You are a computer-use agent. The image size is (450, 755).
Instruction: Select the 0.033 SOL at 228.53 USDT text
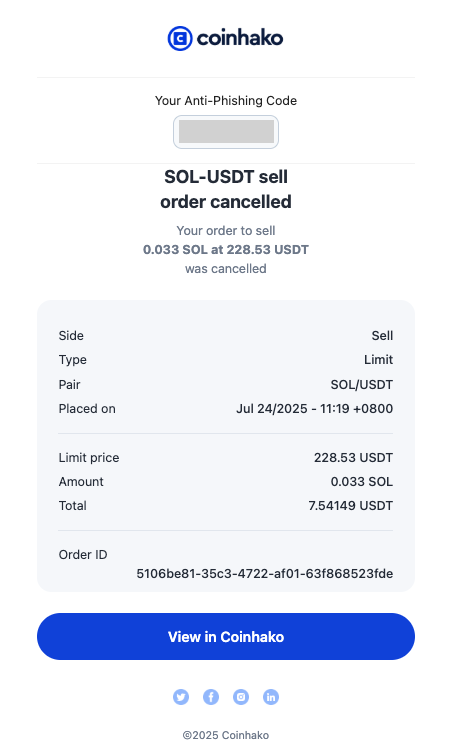point(226,249)
